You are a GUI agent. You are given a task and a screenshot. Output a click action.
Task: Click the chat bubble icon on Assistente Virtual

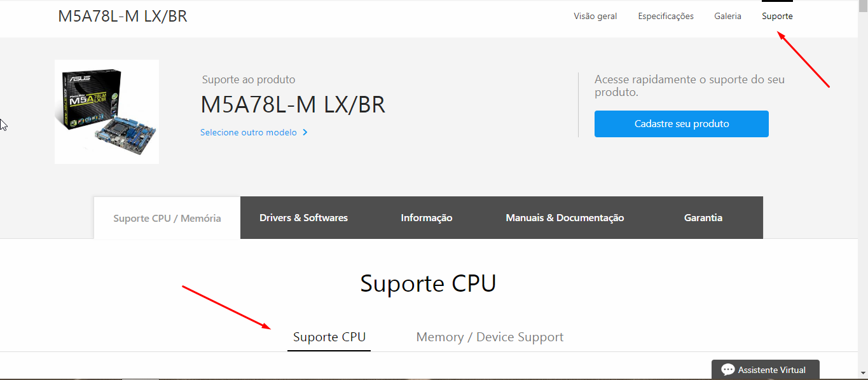[x=727, y=370]
